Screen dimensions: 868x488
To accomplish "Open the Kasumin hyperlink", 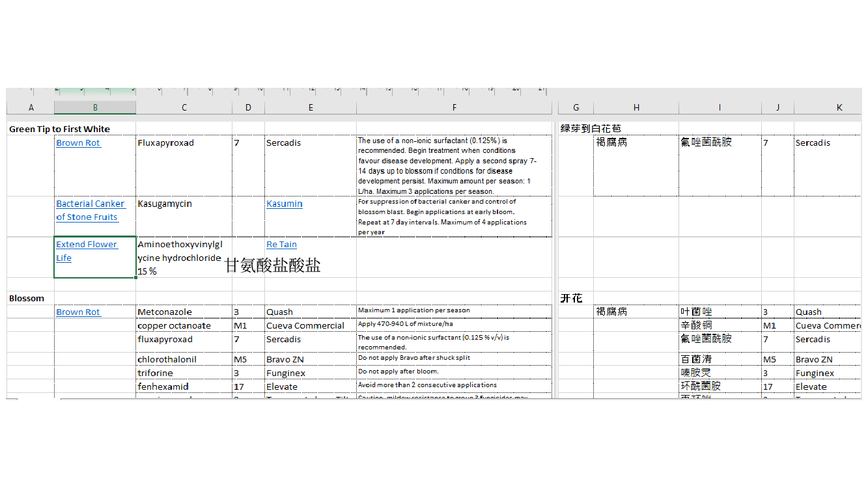I will coord(285,204).
